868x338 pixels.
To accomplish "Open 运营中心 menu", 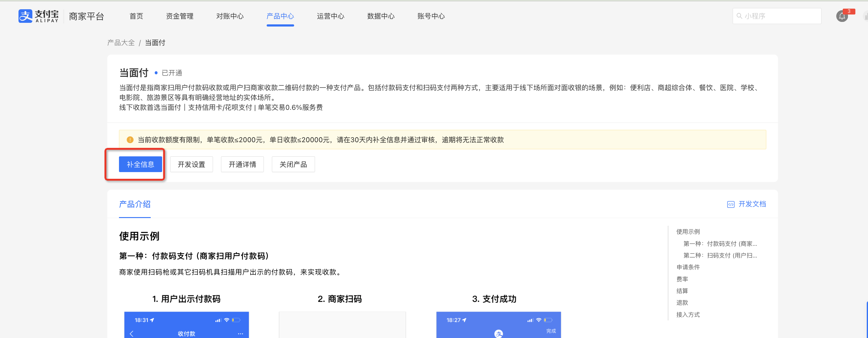I will [330, 16].
